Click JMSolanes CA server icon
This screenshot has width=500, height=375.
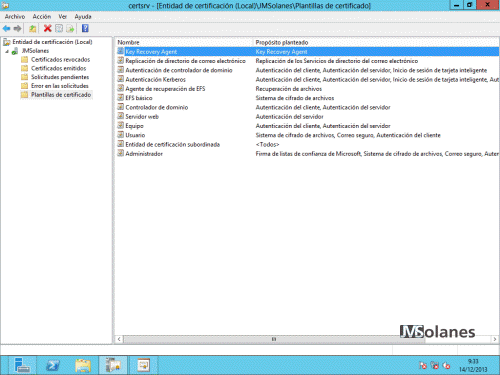pyautogui.click(x=15, y=51)
